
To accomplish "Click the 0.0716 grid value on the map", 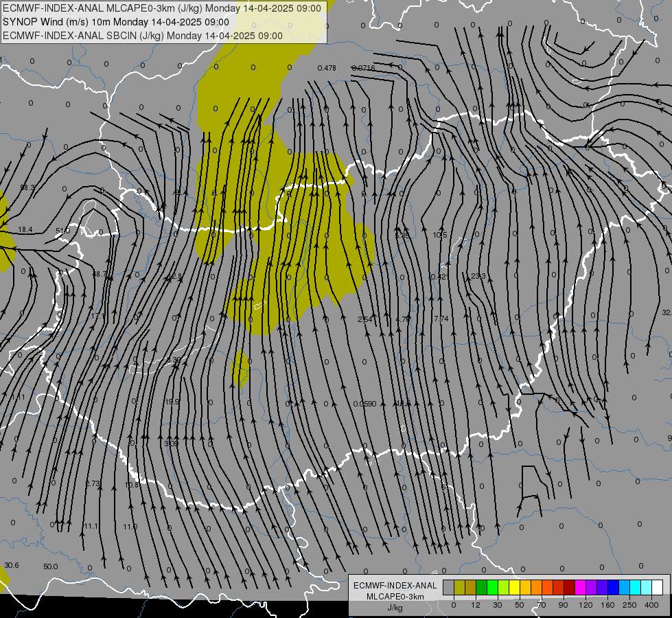I will pos(363,68).
